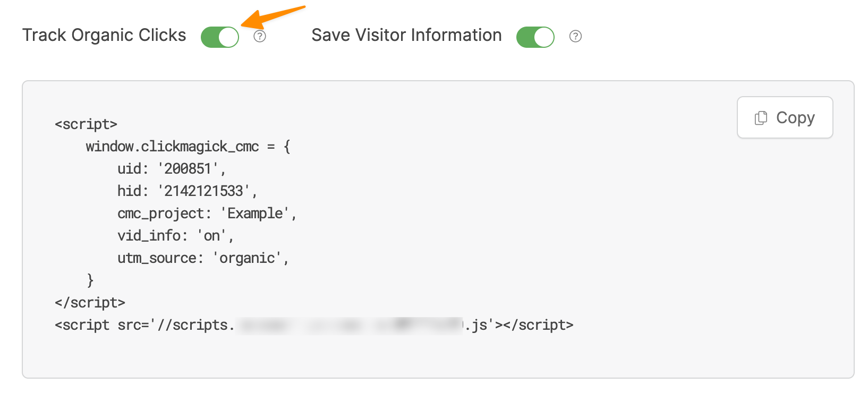Click the cmc_project 'Example' value
This screenshot has width=868, height=393.
tap(256, 213)
